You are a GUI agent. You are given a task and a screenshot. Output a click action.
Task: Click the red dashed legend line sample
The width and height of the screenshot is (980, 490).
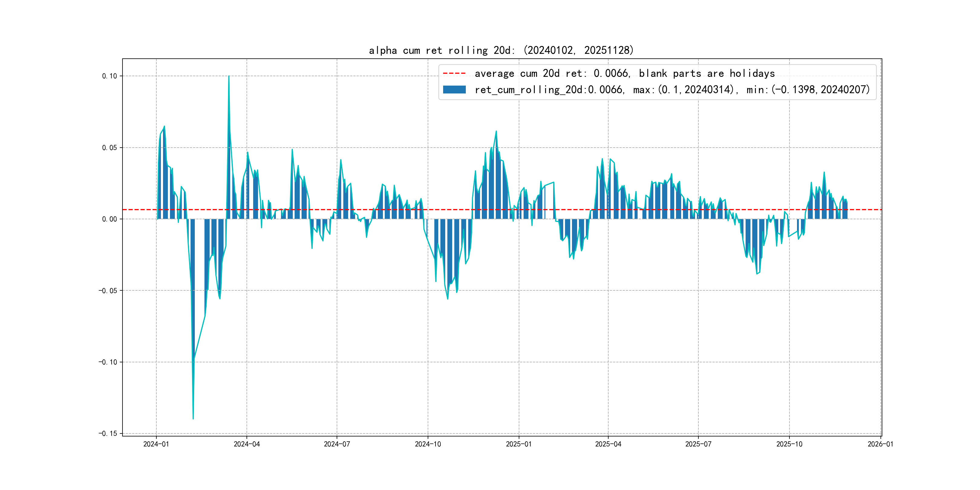click(454, 73)
